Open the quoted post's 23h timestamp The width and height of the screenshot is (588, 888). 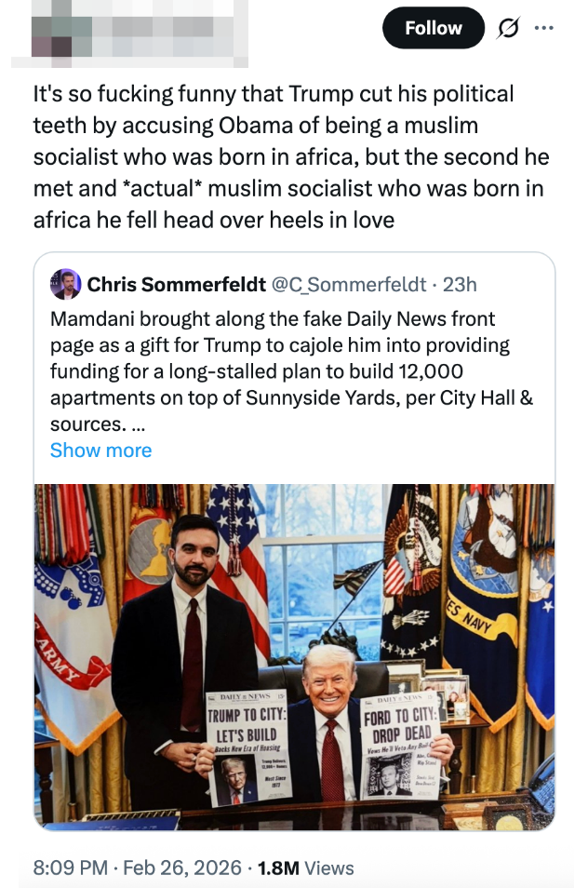click(460, 284)
